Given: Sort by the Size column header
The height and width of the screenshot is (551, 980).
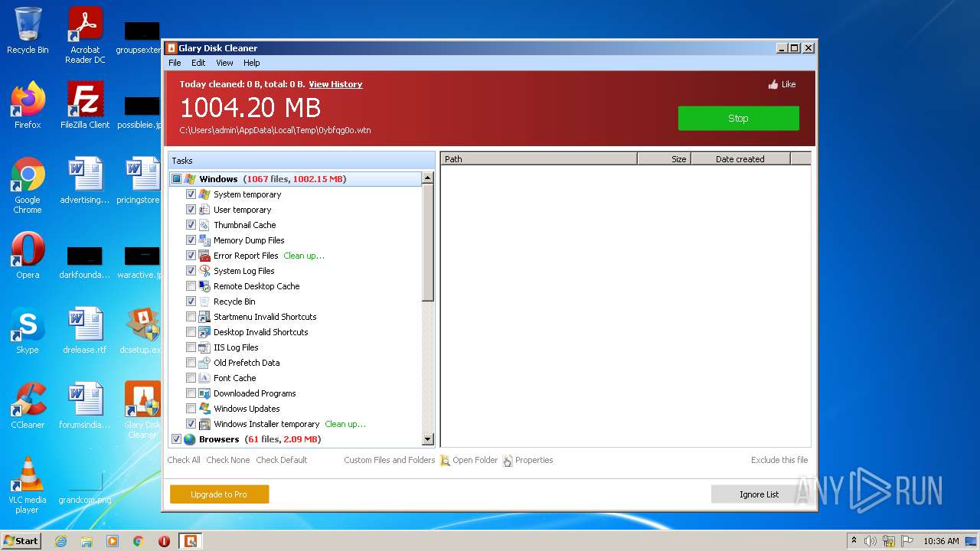Looking at the screenshot, I should (x=664, y=158).
